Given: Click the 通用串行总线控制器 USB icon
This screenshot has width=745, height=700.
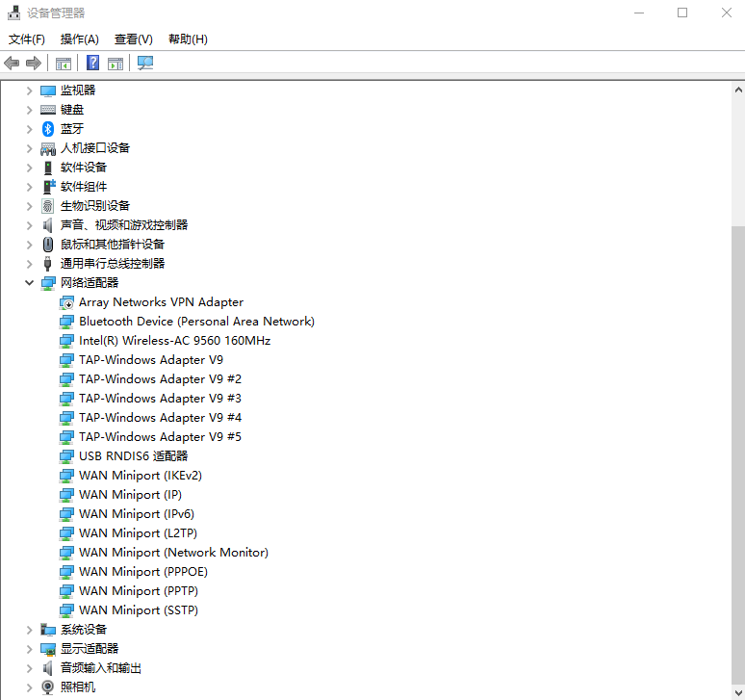Looking at the screenshot, I should 47,264.
